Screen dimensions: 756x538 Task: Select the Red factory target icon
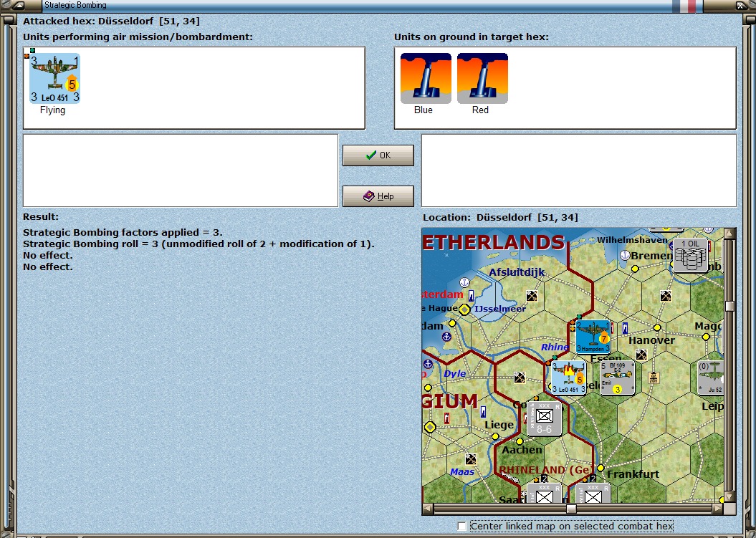click(x=482, y=78)
